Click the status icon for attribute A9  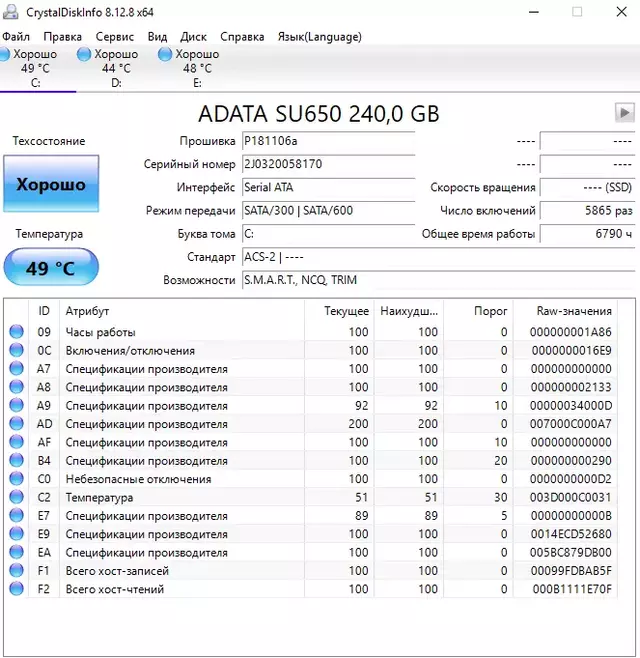click(x=16, y=405)
